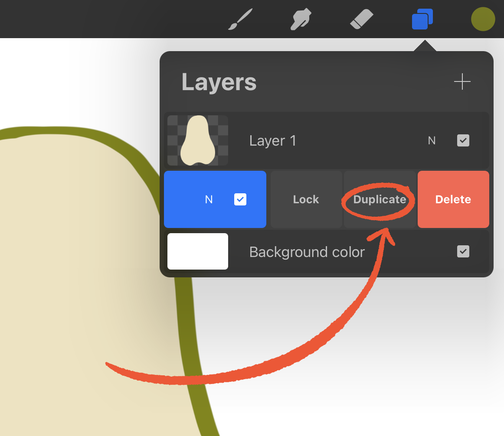Toggle the Background color visibility checkbox

463,251
